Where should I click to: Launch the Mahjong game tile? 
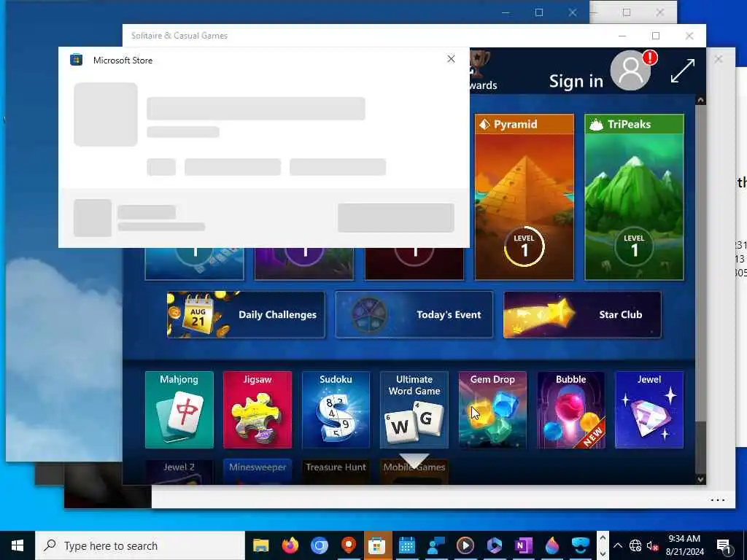pos(179,410)
